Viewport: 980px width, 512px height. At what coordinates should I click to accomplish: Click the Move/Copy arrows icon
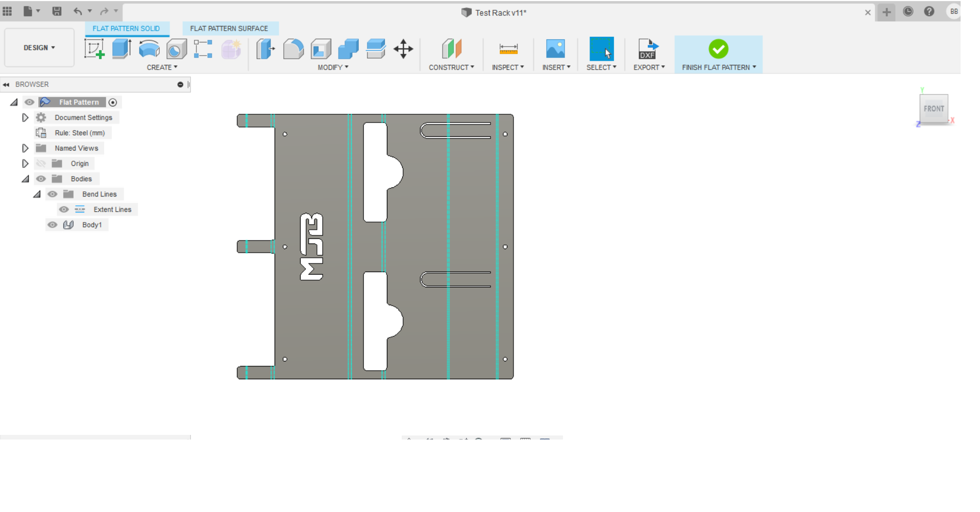(403, 49)
